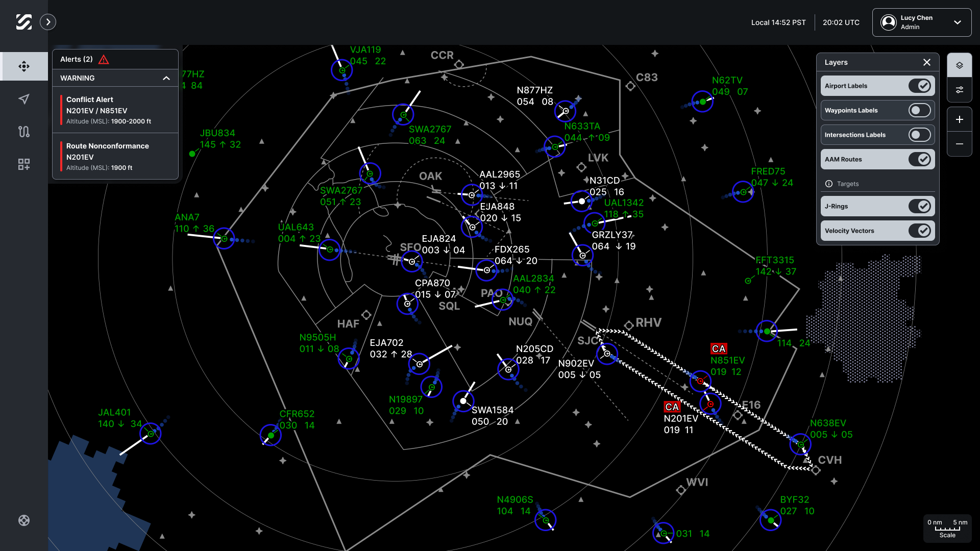
Task: Select the N902EV aircraft target near SJC
Action: pos(607,354)
